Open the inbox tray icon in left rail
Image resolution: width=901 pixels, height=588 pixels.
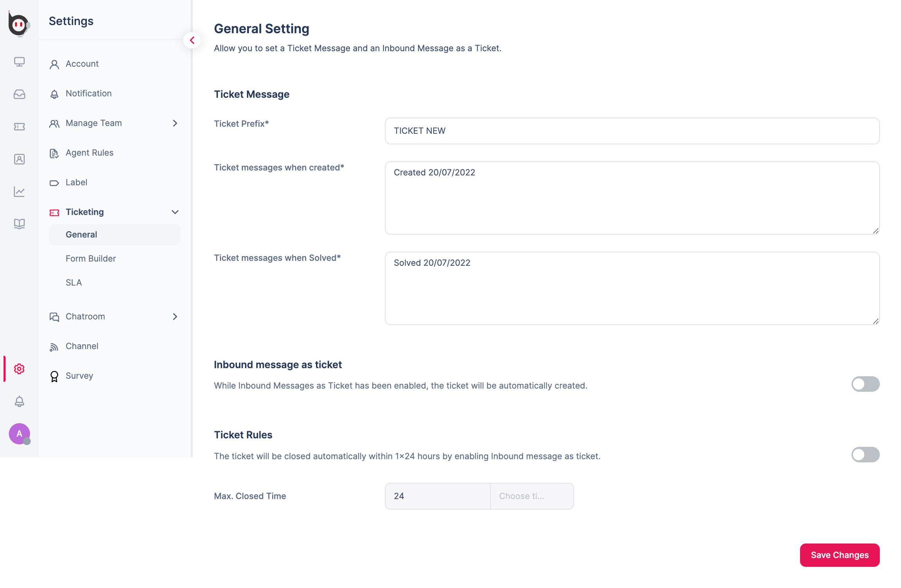pos(19,94)
